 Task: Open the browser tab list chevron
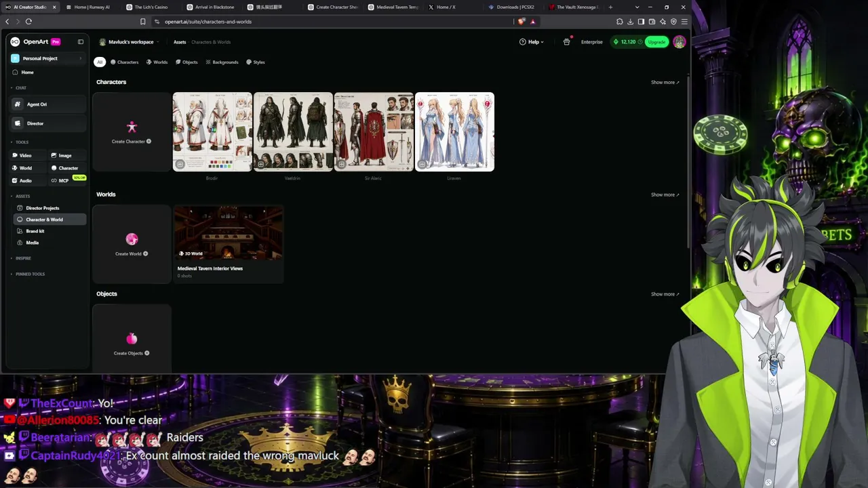[637, 7]
